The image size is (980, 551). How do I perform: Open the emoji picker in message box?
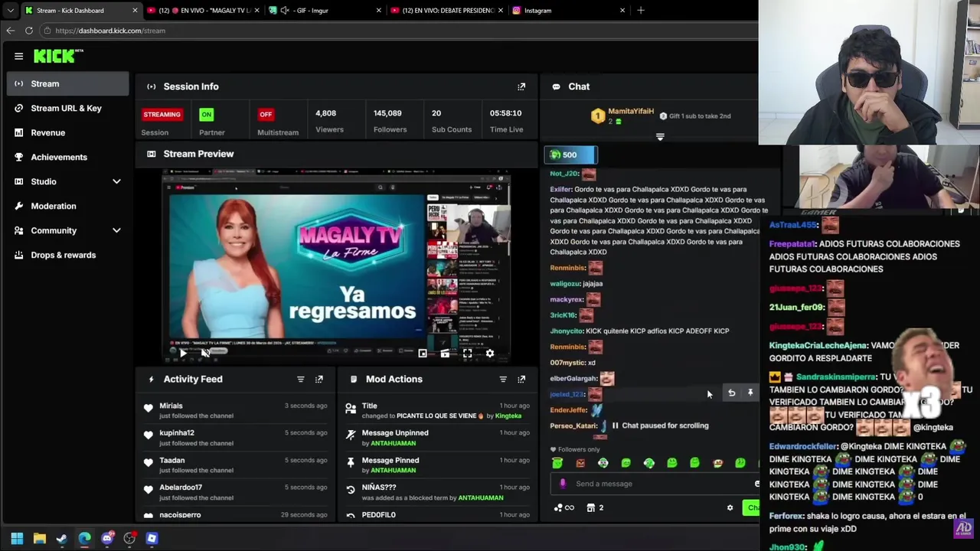click(756, 484)
